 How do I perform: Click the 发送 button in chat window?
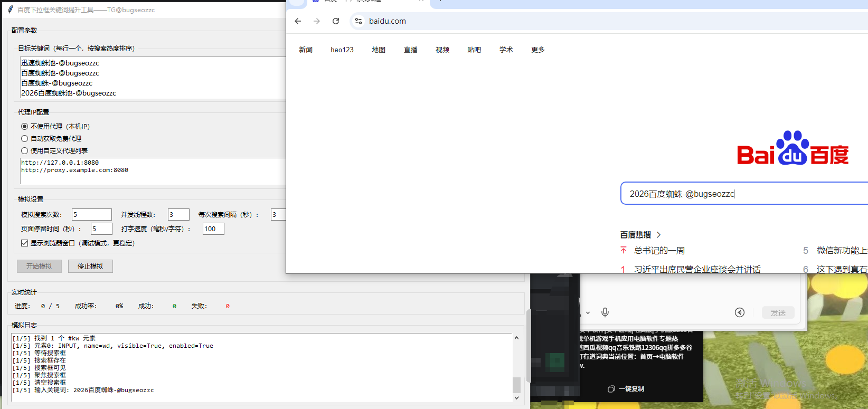coord(778,313)
